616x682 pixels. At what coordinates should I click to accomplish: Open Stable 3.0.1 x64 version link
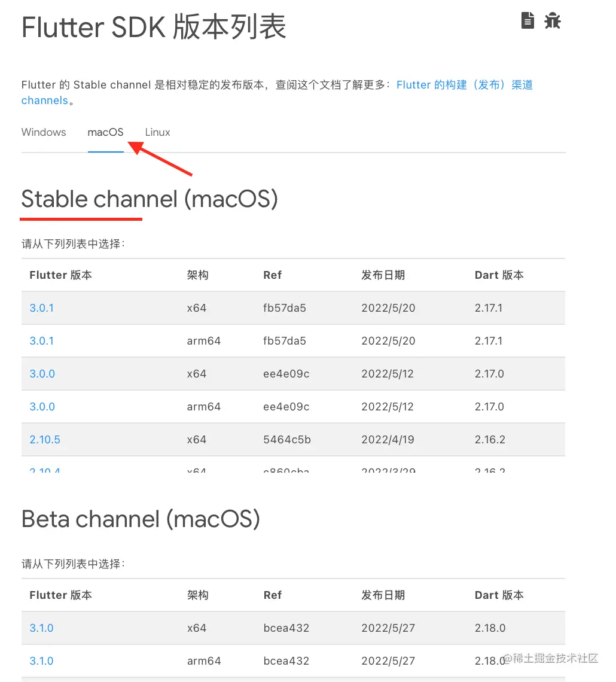pyautogui.click(x=42, y=308)
